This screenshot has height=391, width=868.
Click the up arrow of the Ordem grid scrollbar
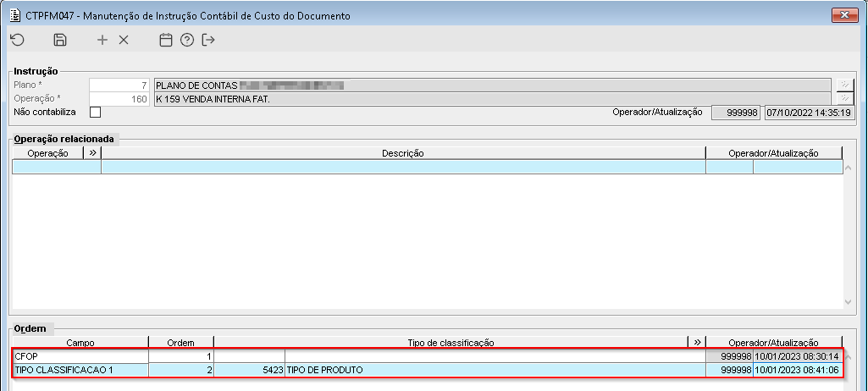pyautogui.click(x=848, y=356)
